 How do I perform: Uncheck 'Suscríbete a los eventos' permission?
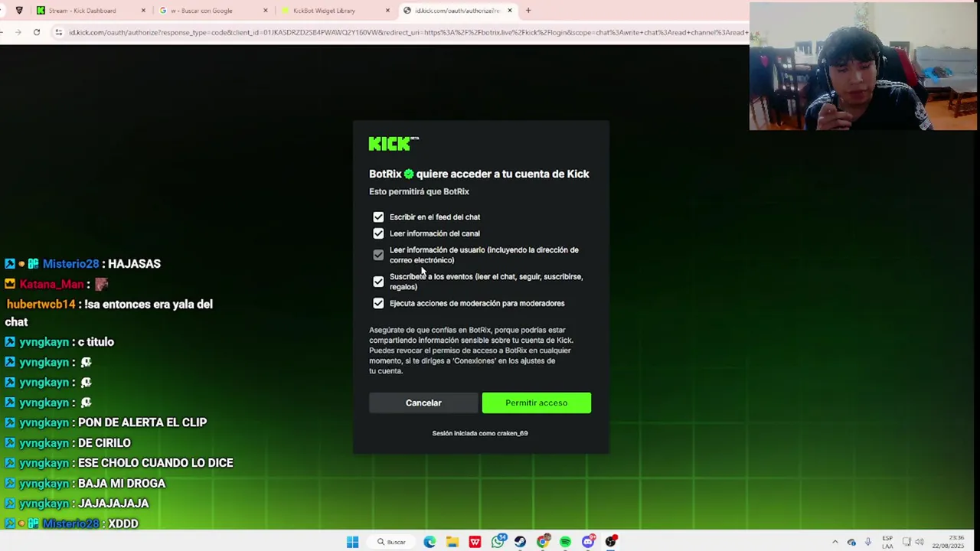click(378, 282)
